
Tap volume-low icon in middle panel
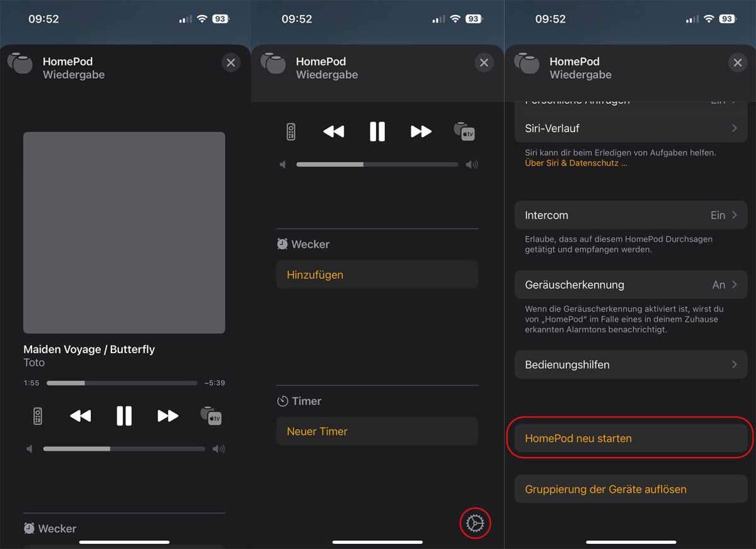coord(283,164)
